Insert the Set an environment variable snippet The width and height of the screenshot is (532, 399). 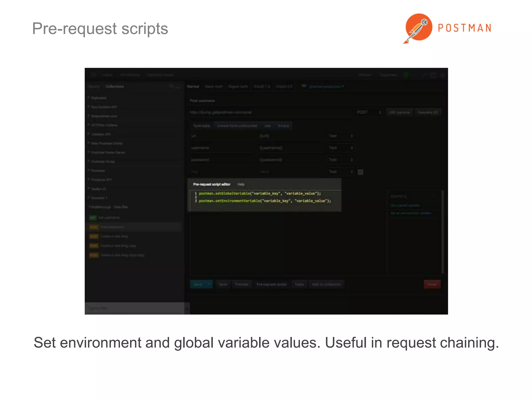411,213
